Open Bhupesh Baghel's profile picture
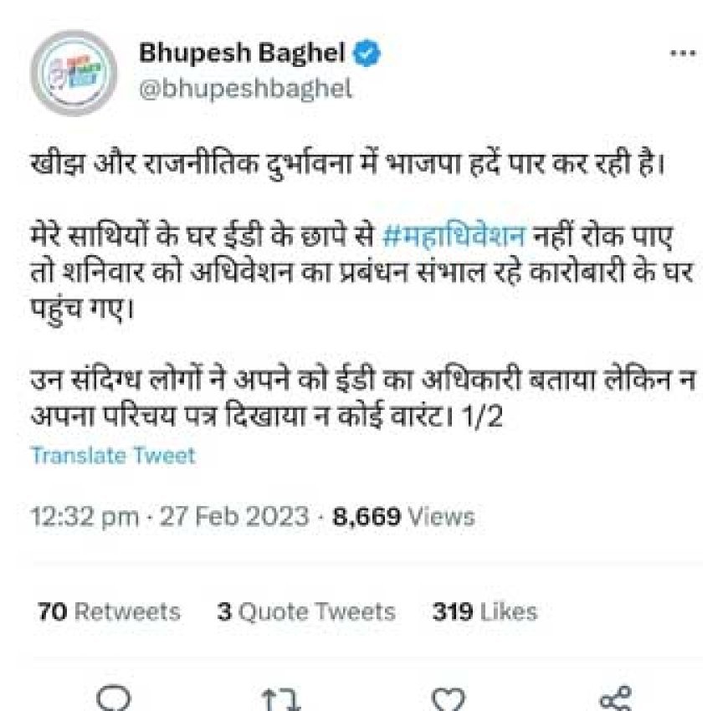The width and height of the screenshot is (728, 711). [74, 73]
